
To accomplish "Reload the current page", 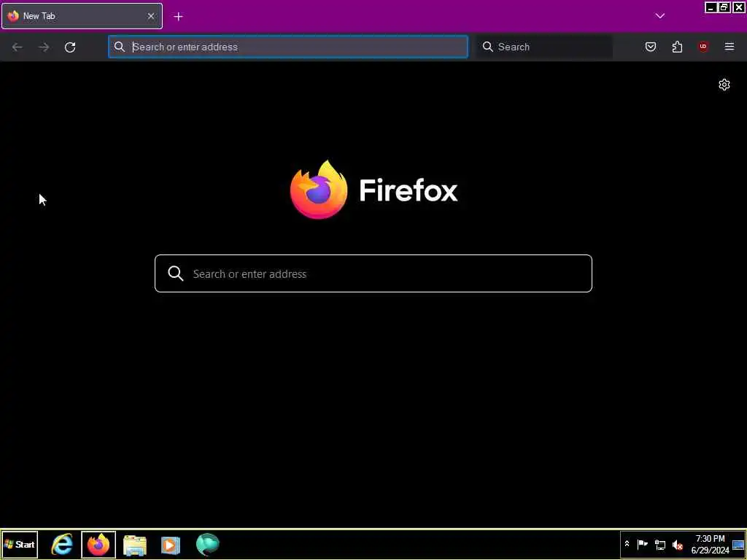I will 70,47.
